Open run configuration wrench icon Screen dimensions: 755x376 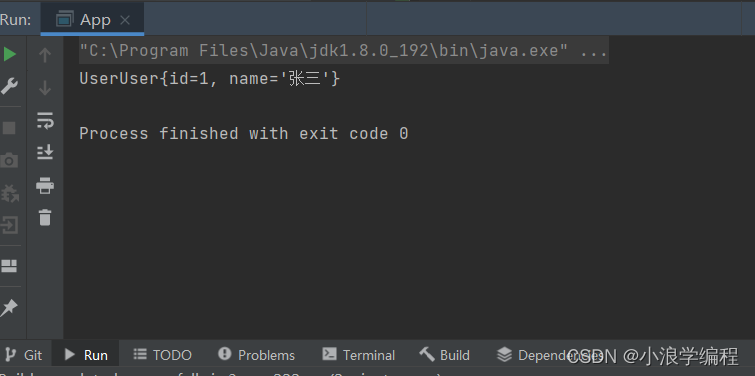pyautogui.click(x=9, y=87)
